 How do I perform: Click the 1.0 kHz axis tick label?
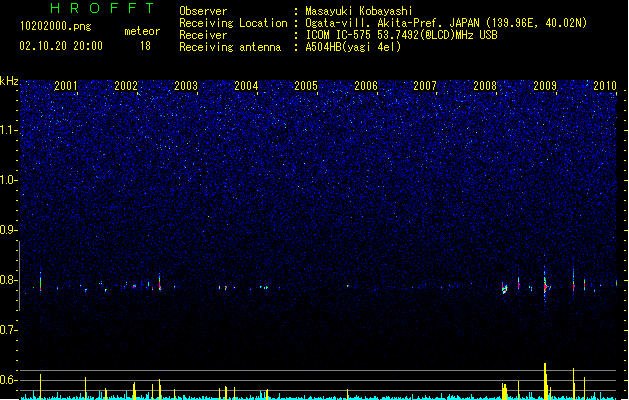pos(8,180)
